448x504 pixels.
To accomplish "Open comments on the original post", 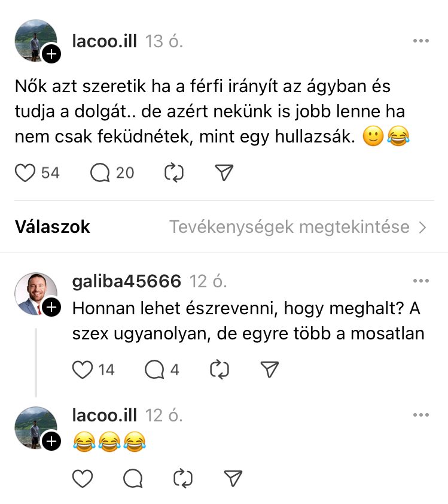I will click(100, 173).
